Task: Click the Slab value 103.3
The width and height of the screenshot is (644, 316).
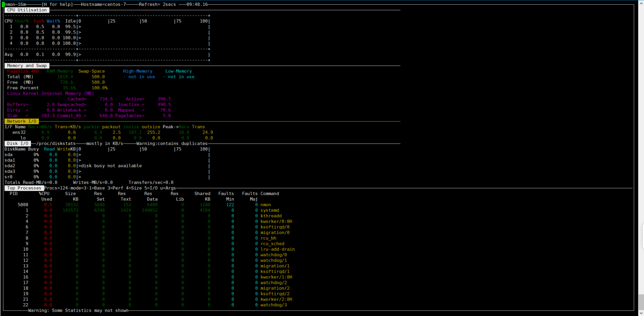Action: click(48, 116)
